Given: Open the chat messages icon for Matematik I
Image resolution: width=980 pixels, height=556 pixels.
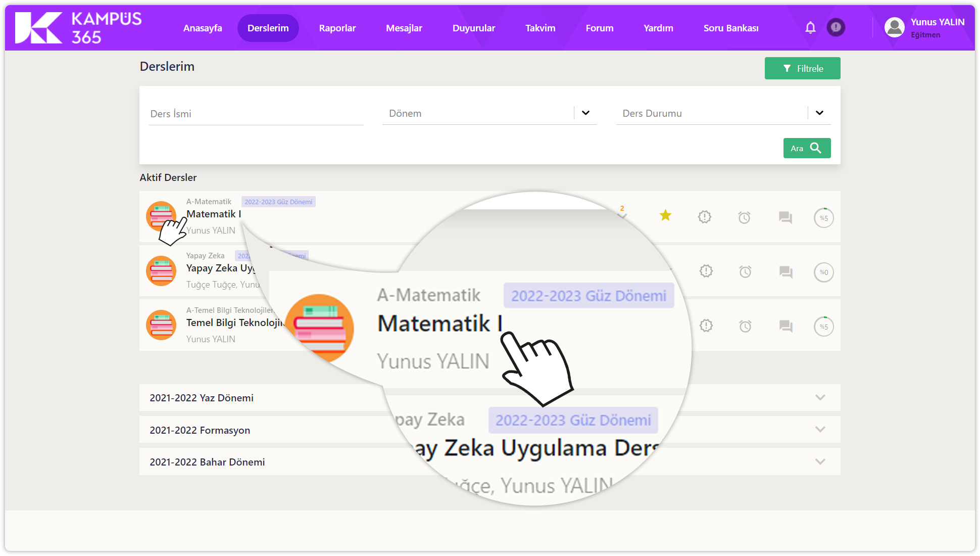Looking at the screenshot, I should (x=785, y=218).
